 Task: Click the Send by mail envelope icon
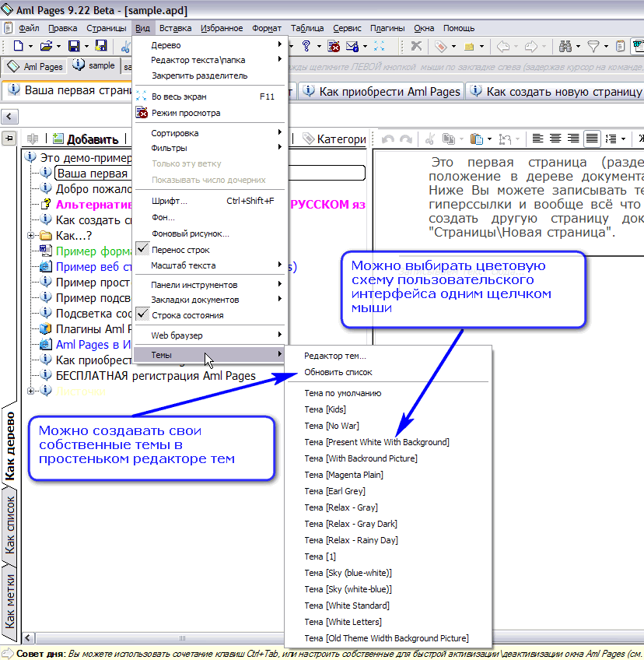(x=352, y=46)
